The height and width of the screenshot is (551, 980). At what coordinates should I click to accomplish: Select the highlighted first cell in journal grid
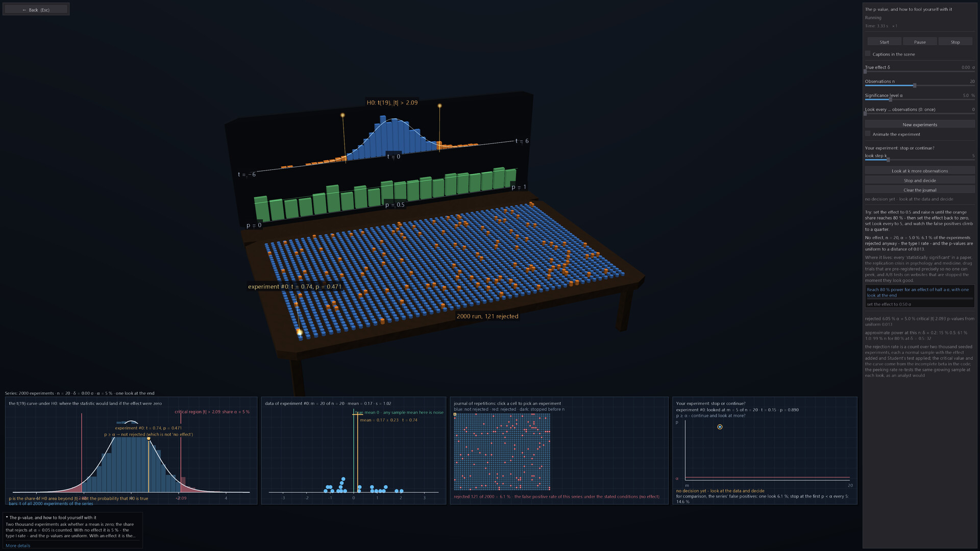455,414
